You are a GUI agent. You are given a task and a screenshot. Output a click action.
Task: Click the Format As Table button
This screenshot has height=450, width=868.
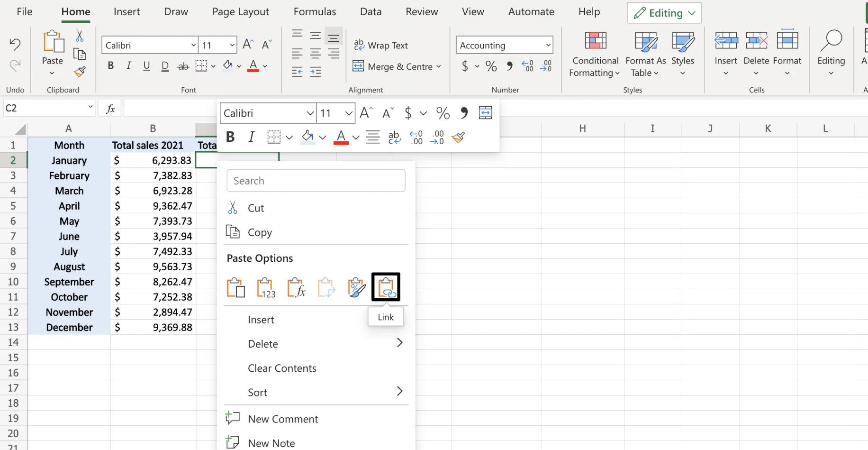[645, 54]
